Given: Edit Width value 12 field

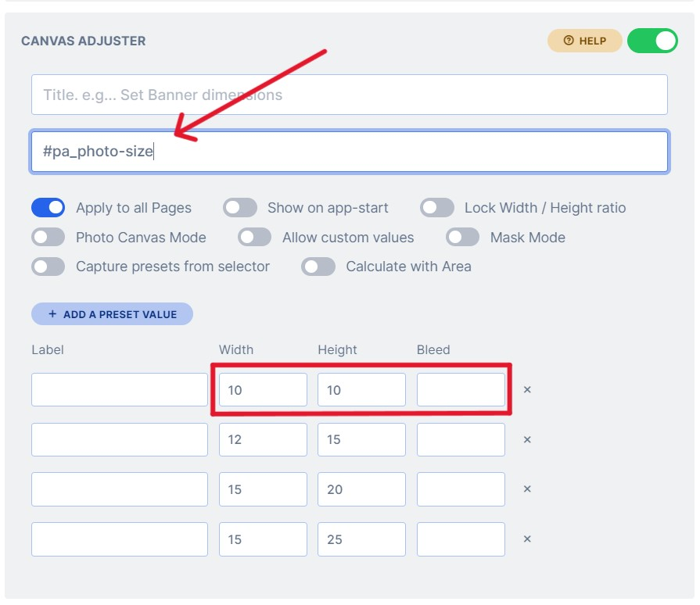Looking at the screenshot, I should 263,439.
